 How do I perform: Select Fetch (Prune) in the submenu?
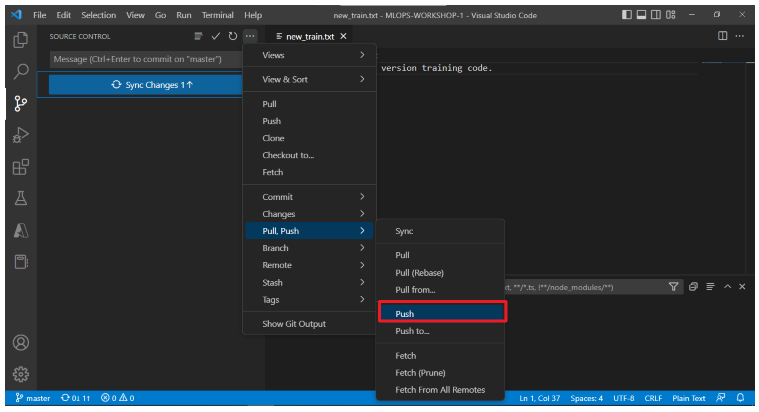(x=441, y=373)
